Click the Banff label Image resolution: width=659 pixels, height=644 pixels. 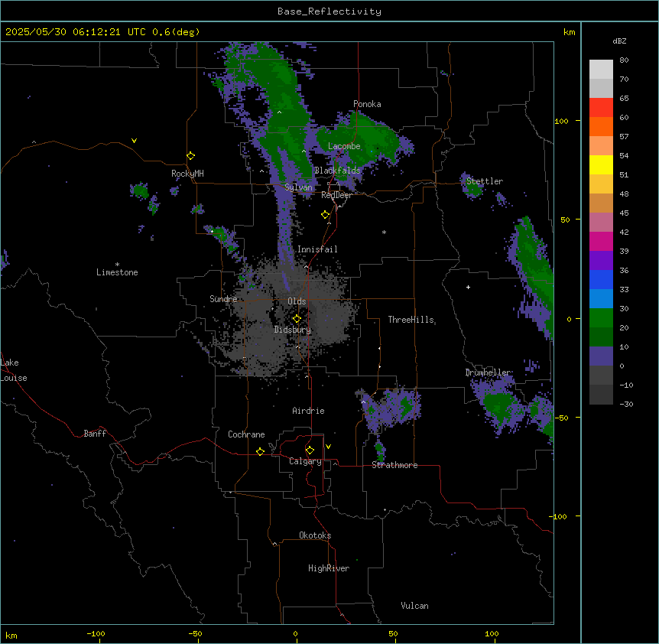coord(95,434)
